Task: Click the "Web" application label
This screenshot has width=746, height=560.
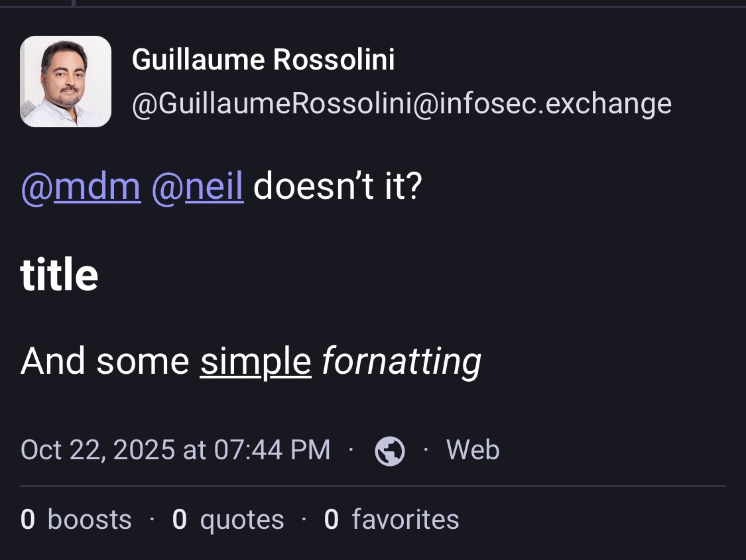Action: [472, 450]
